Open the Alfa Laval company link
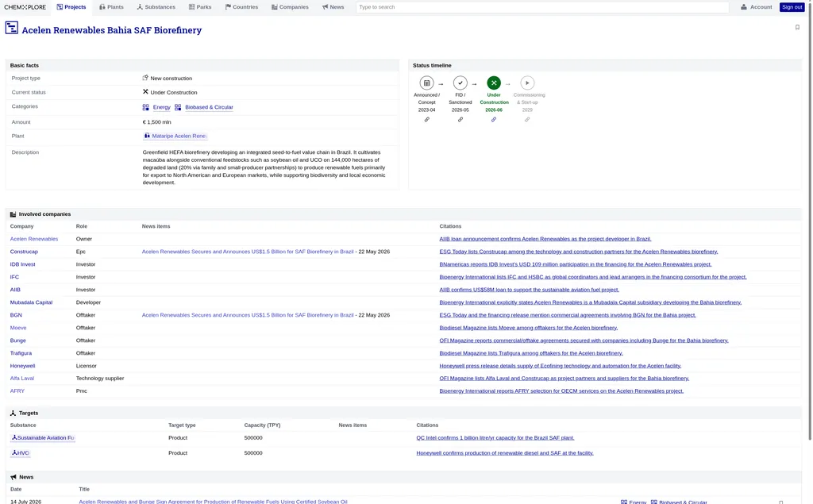This screenshot has height=504, width=813. (21, 379)
